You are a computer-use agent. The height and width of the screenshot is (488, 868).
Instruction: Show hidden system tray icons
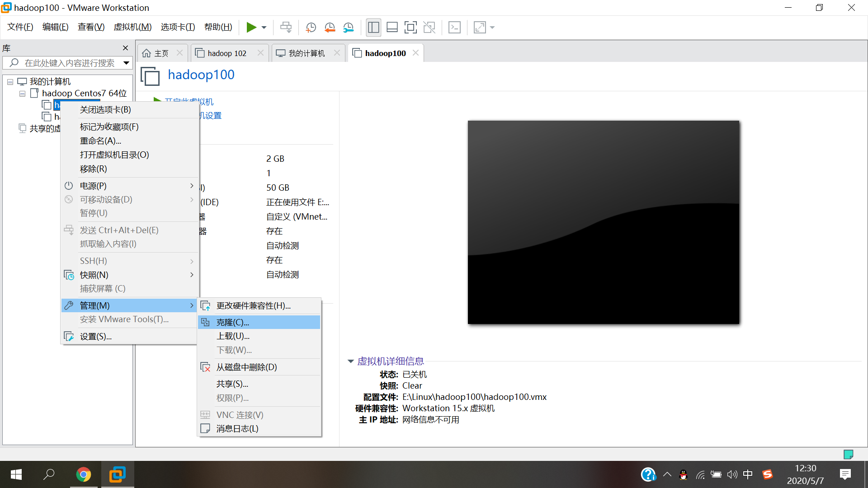(667, 474)
